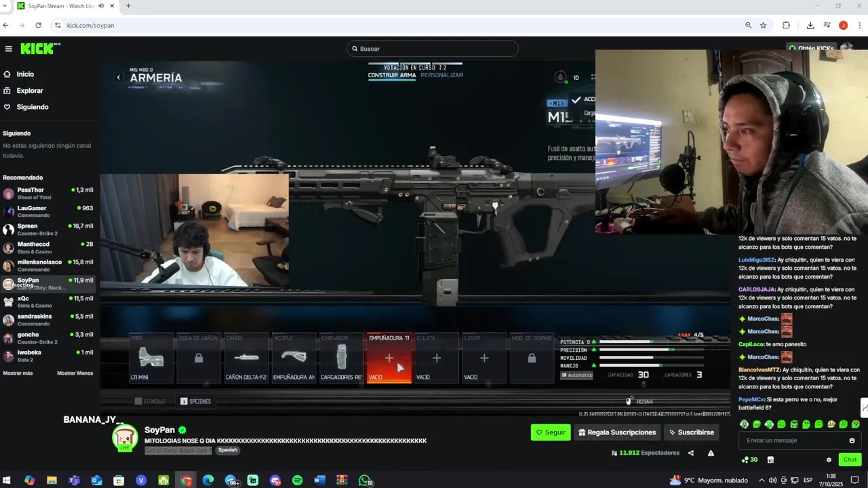The height and width of the screenshot is (488, 868).
Task: Share the stream via share icon
Action: pos(691,453)
